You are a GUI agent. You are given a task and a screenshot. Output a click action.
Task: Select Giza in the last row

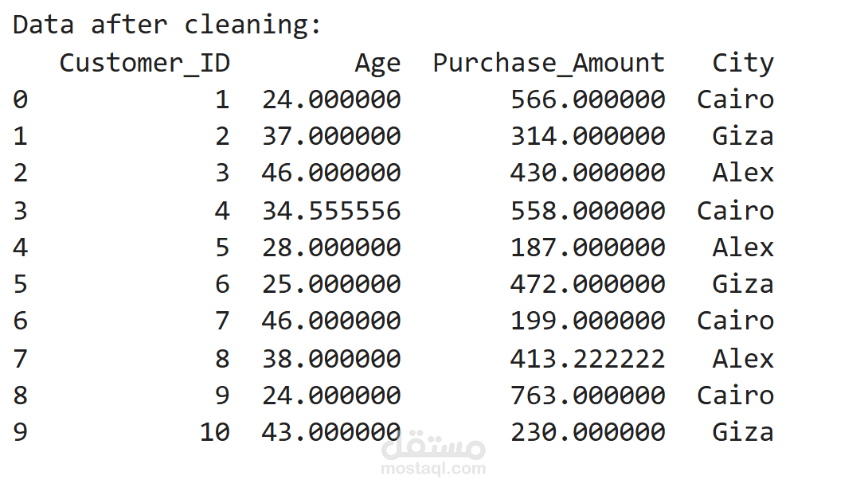pos(742,432)
